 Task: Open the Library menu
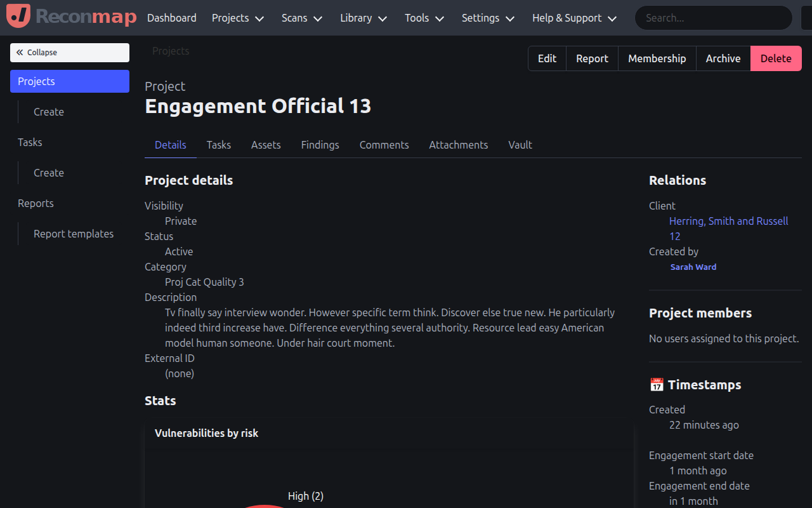coord(363,18)
